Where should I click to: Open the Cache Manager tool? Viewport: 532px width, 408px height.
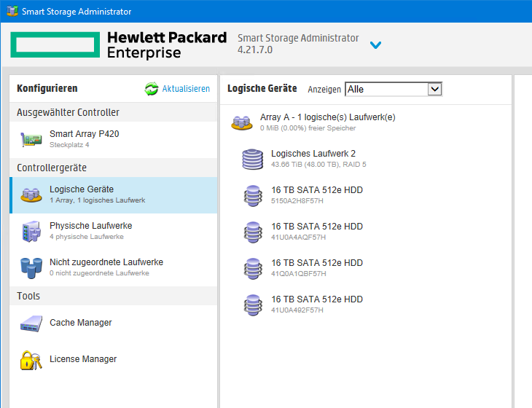pos(113,323)
